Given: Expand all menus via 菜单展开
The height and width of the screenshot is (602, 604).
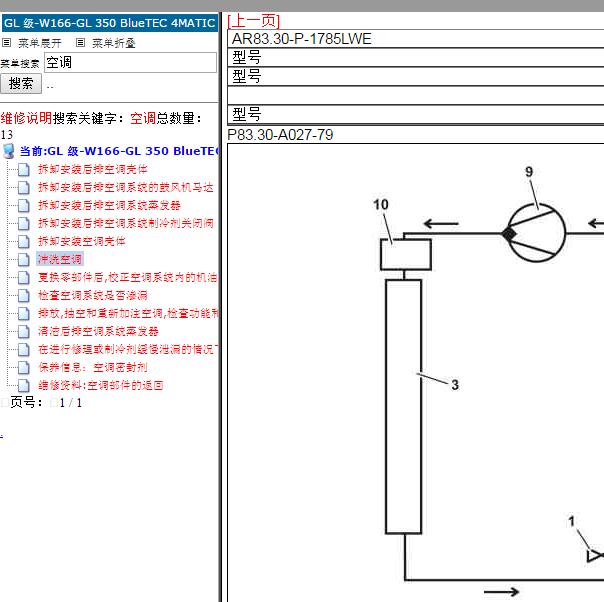Looking at the screenshot, I should (x=40, y=43).
